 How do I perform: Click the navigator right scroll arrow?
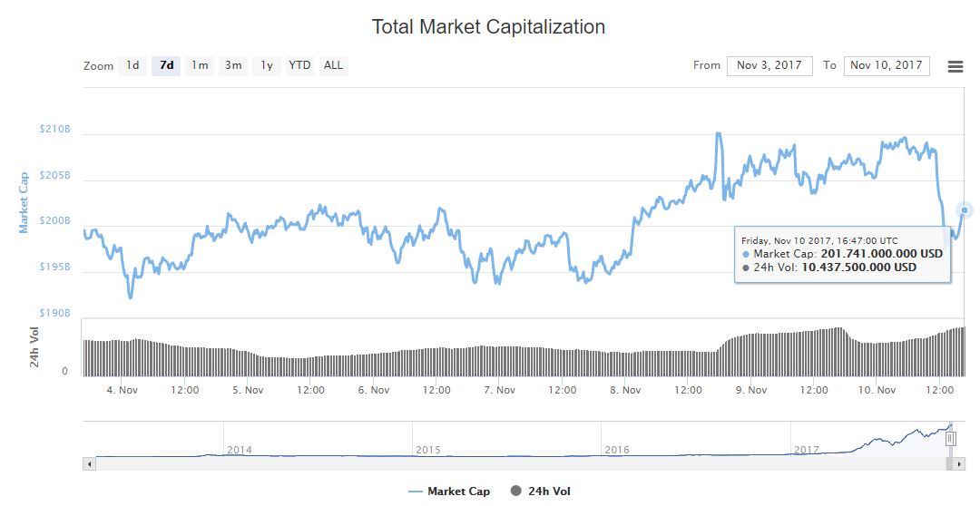(x=959, y=463)
